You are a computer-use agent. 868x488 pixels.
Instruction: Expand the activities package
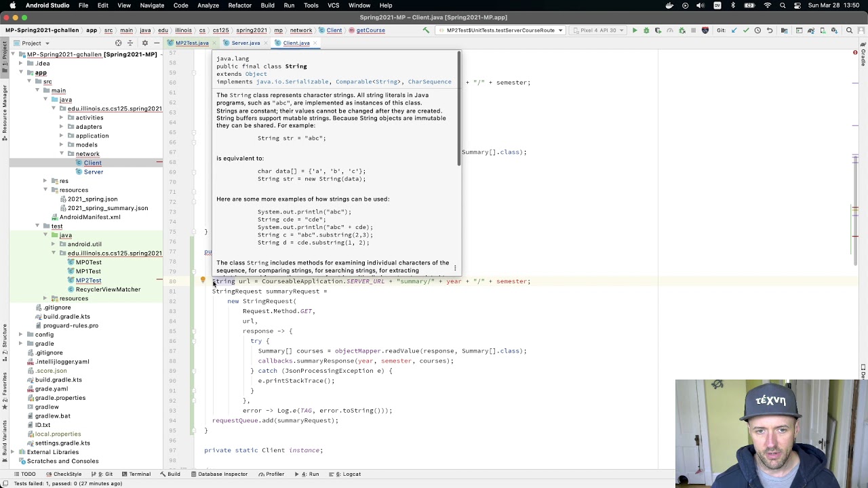tap(62, 118)
